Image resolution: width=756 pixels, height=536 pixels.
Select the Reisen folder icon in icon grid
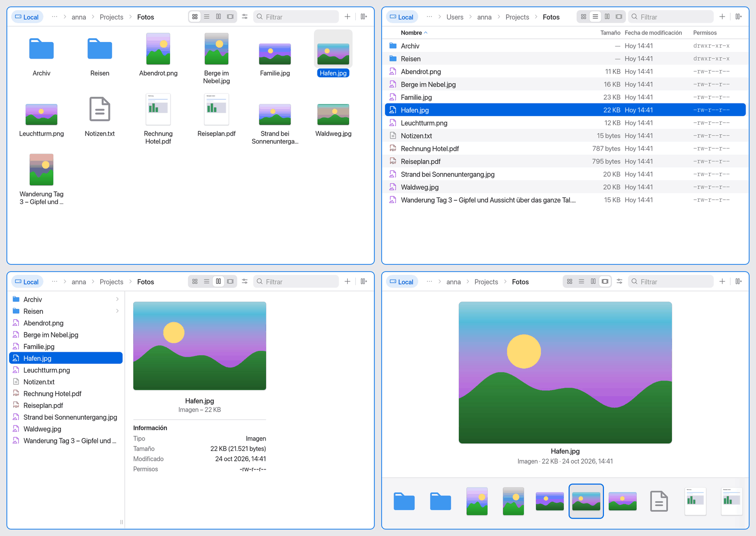(100, 49)
